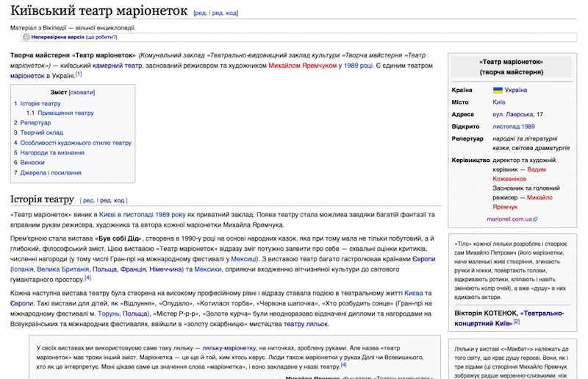Open «Мексиці» link in history section
Screen dimensions: 588x379
[x=244, y=259]
